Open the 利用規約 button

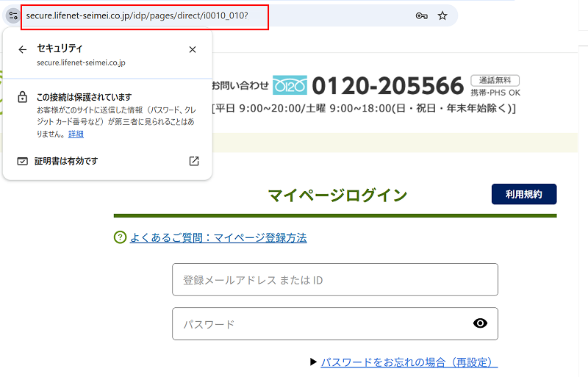coord(524,194)
